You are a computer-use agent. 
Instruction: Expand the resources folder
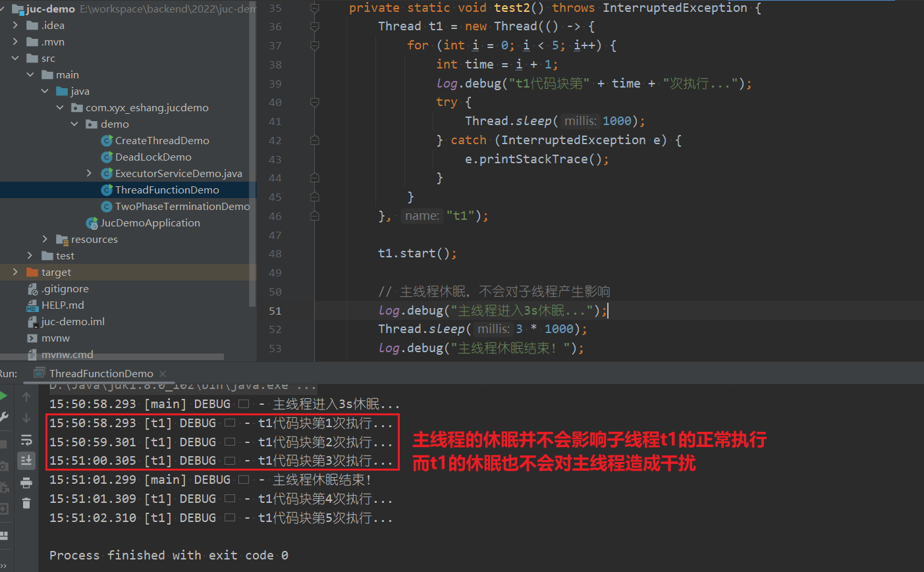pyautogui.click(x=45, y=239)
